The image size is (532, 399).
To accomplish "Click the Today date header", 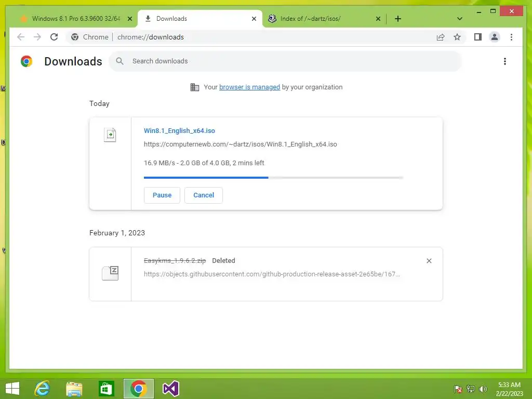I will click(x=99, y=103).
